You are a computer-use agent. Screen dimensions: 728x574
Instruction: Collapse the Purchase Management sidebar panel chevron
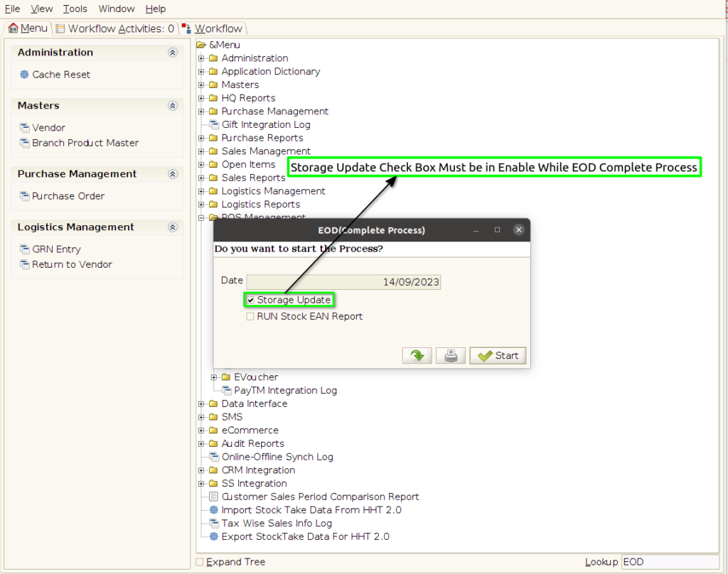pyautogui.click(x=173, y=174)
